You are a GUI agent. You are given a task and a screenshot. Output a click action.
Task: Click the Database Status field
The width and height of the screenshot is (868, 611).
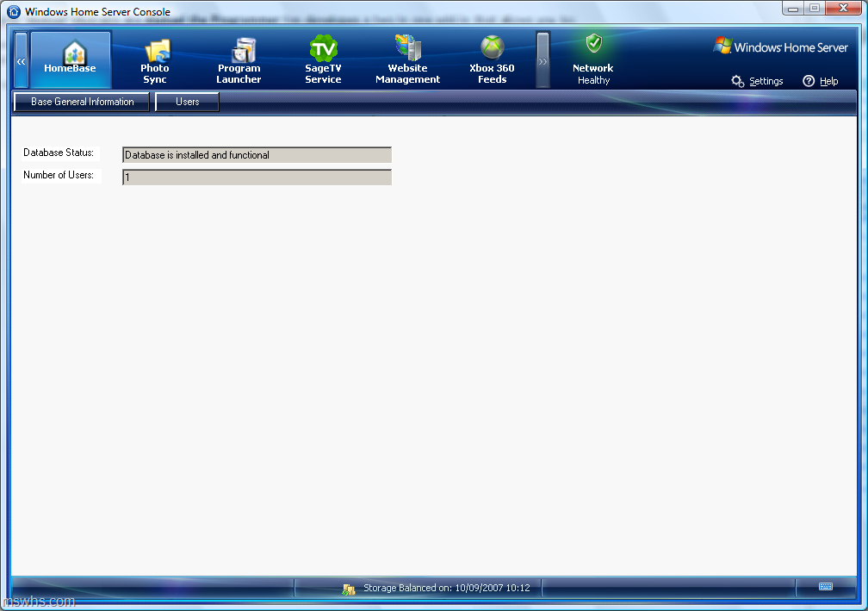[257, 155]
